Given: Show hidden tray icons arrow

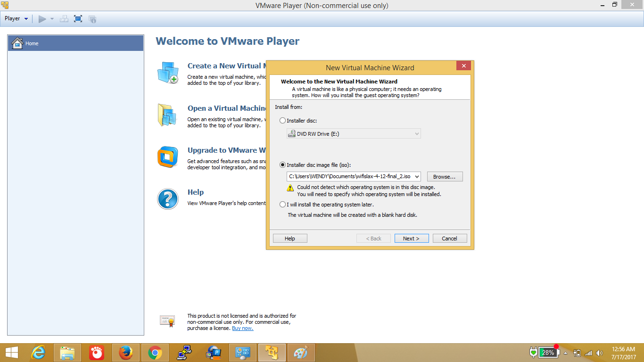Looking at the screenshot, I should coord(566,353).
